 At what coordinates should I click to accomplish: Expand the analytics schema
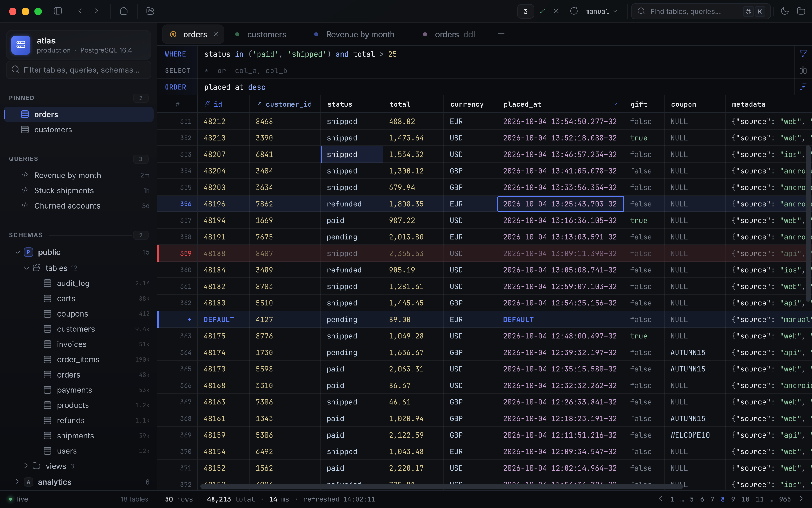(17, 481)
